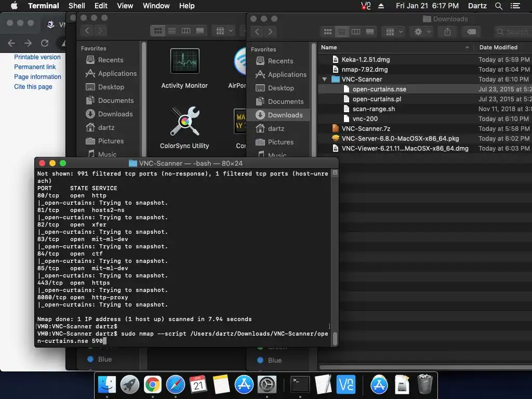Sort by Date Modified column header
The height and width of the screenshot is (399, 532).
coord(503,47)
